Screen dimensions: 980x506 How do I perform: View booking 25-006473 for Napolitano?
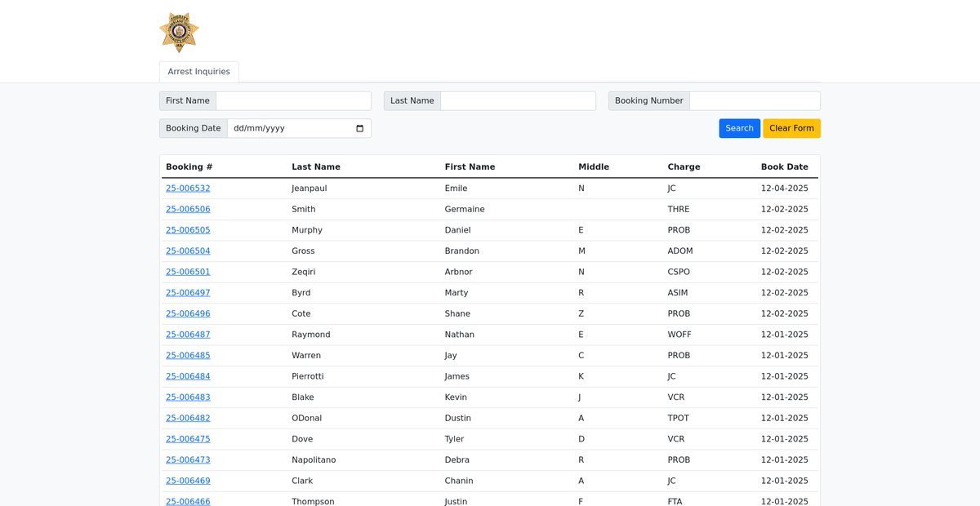188,460
